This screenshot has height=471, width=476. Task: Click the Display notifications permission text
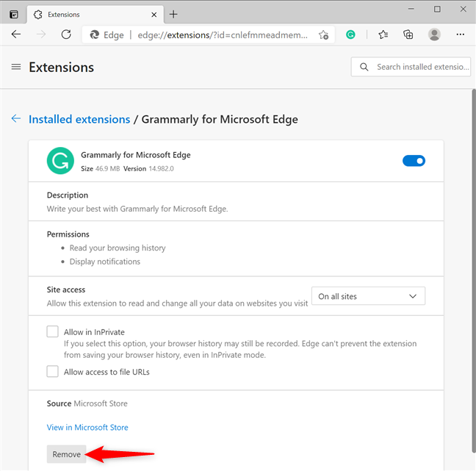click(105, 262)
